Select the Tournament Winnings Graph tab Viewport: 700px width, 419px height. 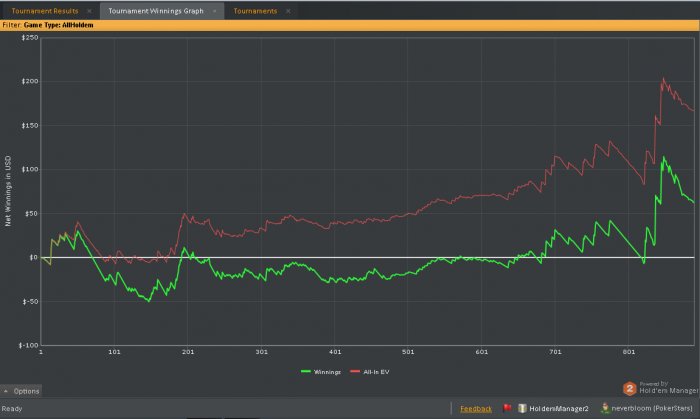(156, 11)
